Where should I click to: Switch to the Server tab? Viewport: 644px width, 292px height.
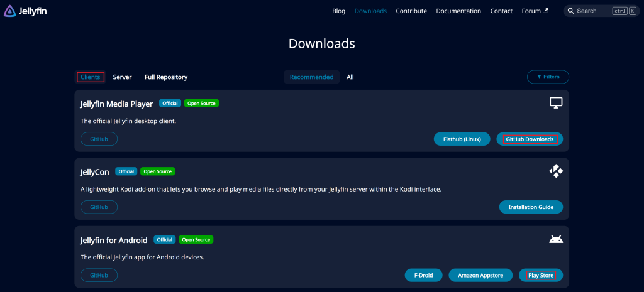pyautogui.click(x=123, y=77)
